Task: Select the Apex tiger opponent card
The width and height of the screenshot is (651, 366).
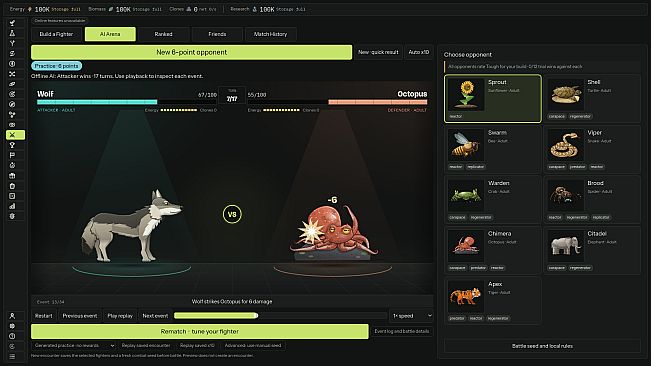Action: point(493,301)
